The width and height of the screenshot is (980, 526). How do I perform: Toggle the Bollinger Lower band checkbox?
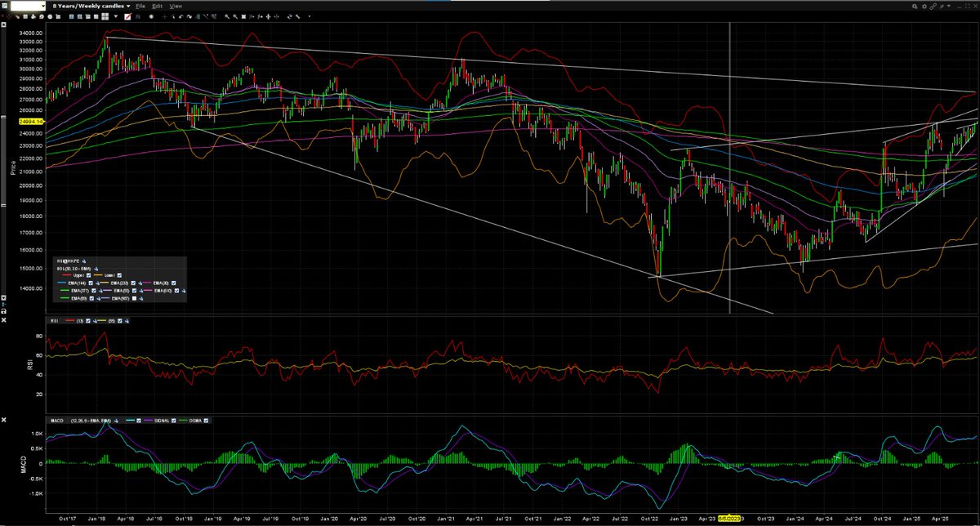click(x=119, y=275)
